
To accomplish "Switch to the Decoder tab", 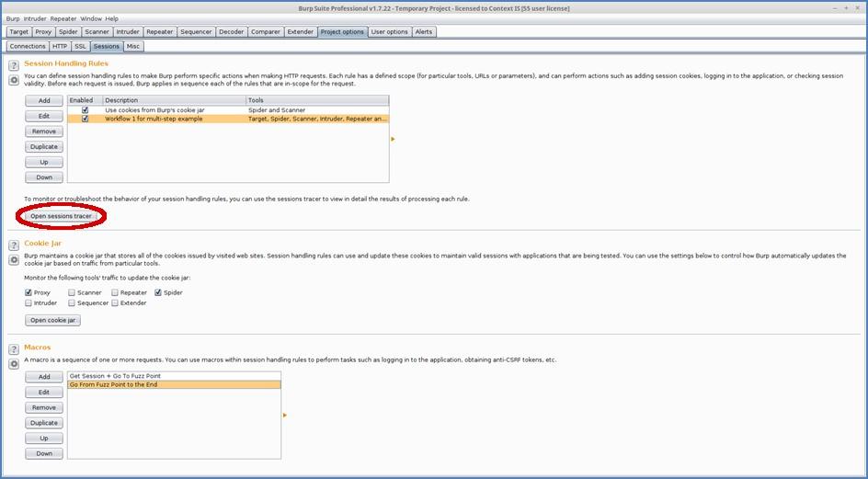I will click(232, 31).
